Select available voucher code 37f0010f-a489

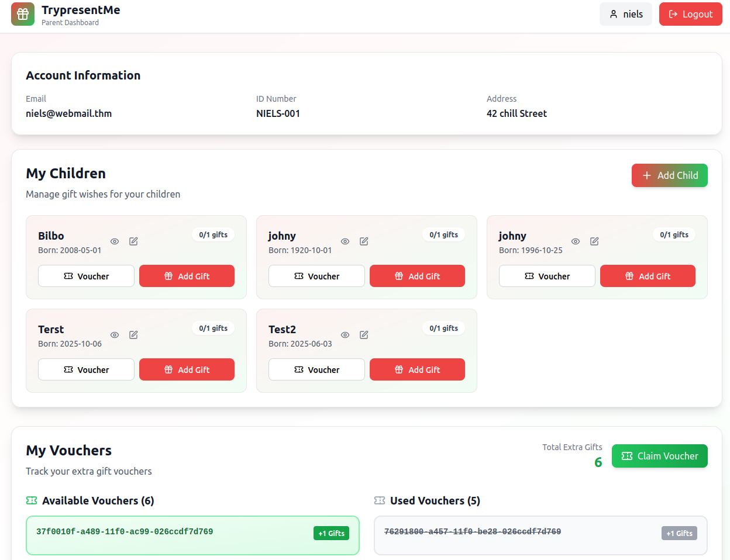(x=125, y=532)
